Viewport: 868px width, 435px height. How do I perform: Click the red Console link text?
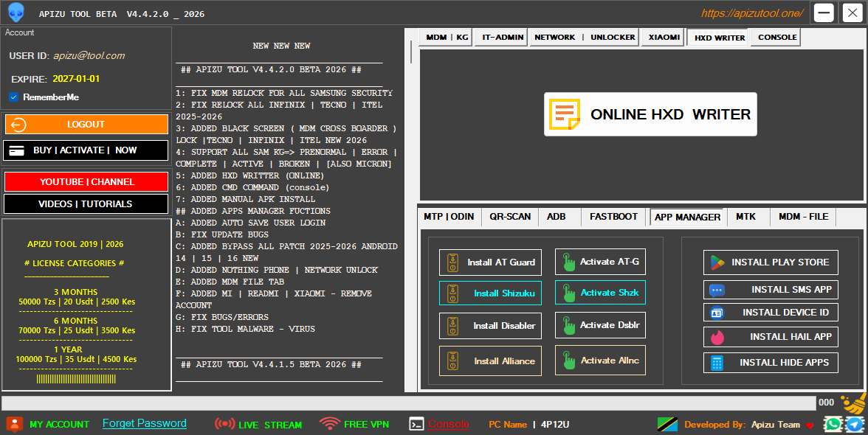point(448,424)
